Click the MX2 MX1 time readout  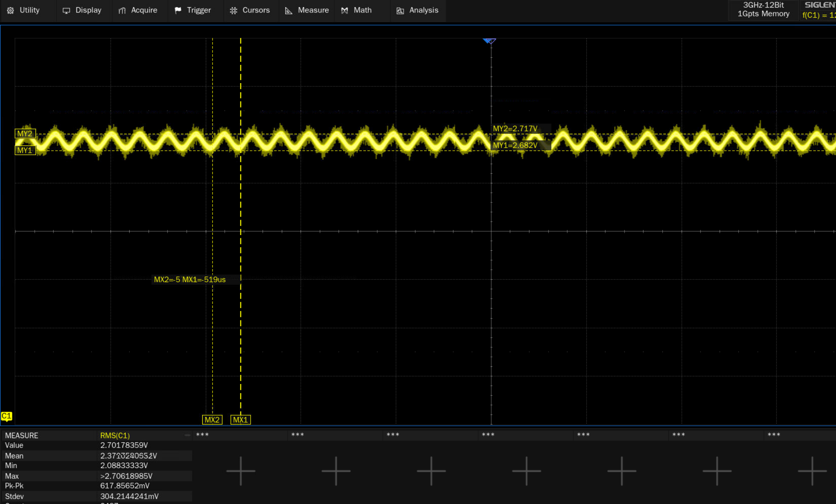[190, 280]
